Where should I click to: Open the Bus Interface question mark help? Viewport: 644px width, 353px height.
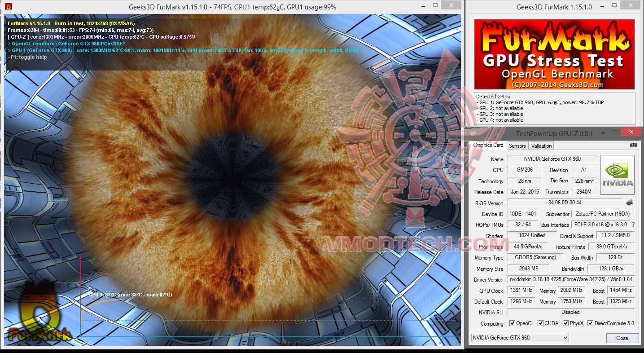pyautogui.click(x=633, y=225)
